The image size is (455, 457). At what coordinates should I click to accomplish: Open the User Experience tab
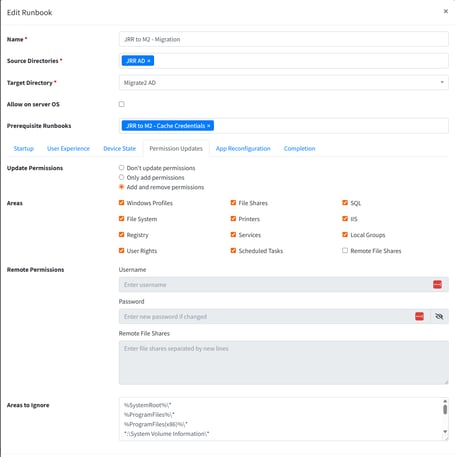68,148
